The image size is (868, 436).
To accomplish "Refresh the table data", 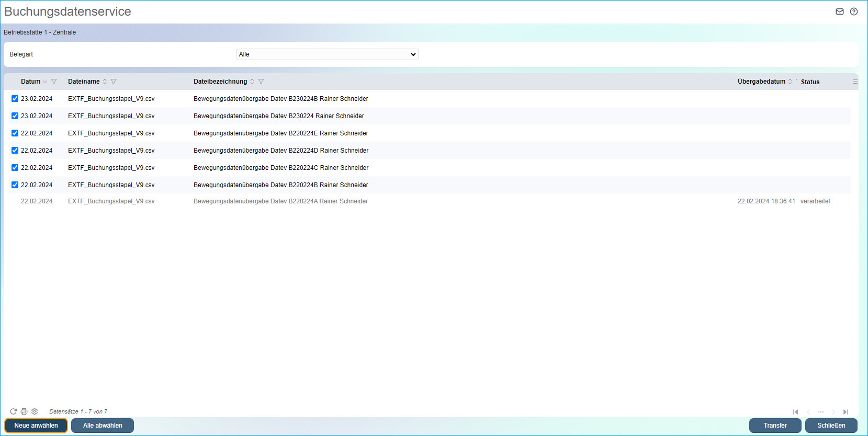I will pyautogui.click(x=14, y=411).
